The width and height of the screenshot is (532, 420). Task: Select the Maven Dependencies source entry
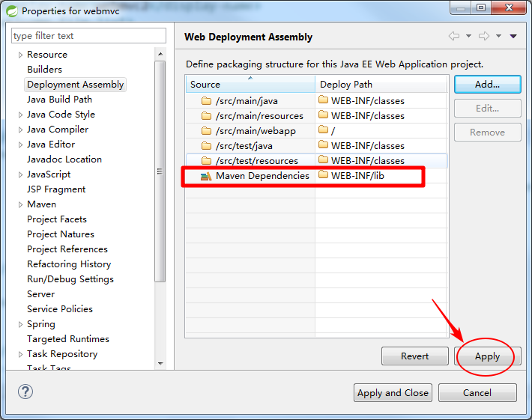262,176
